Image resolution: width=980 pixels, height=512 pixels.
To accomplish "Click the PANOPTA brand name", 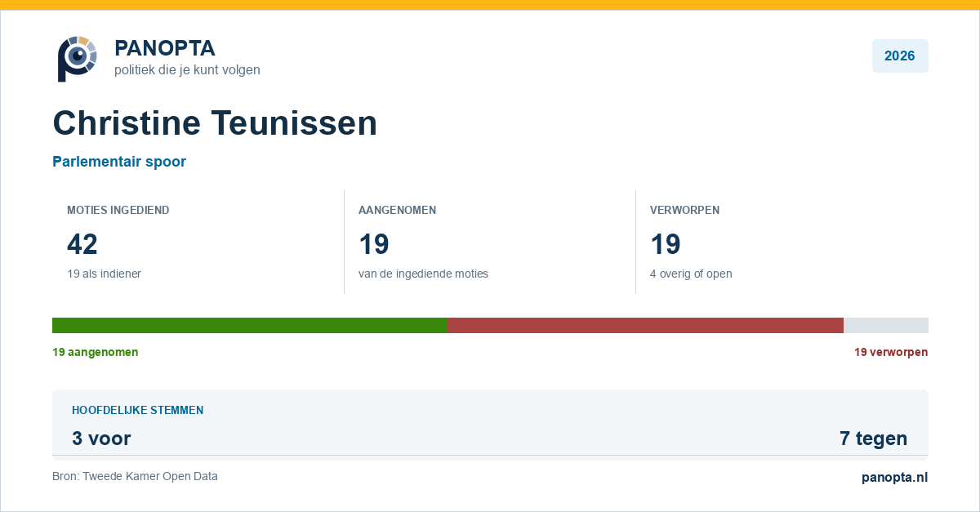I will coord(165,48).
